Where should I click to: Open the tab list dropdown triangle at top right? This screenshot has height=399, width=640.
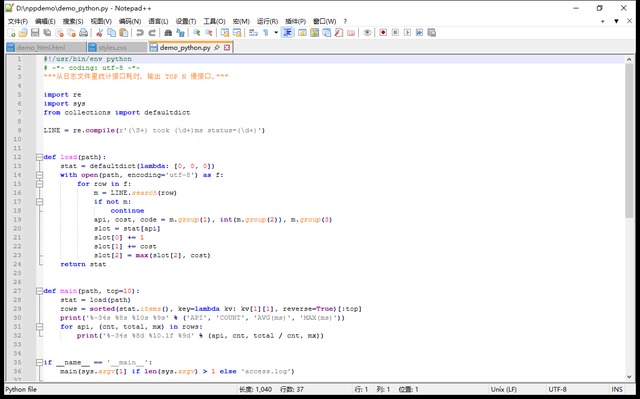[x=616, y=21]
